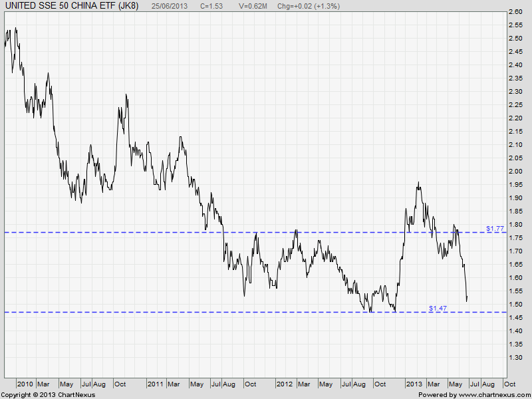The width and height of the screenshot is (532, 399).
Task: Click the 2.35 price axis label
Action: point(515,78)
